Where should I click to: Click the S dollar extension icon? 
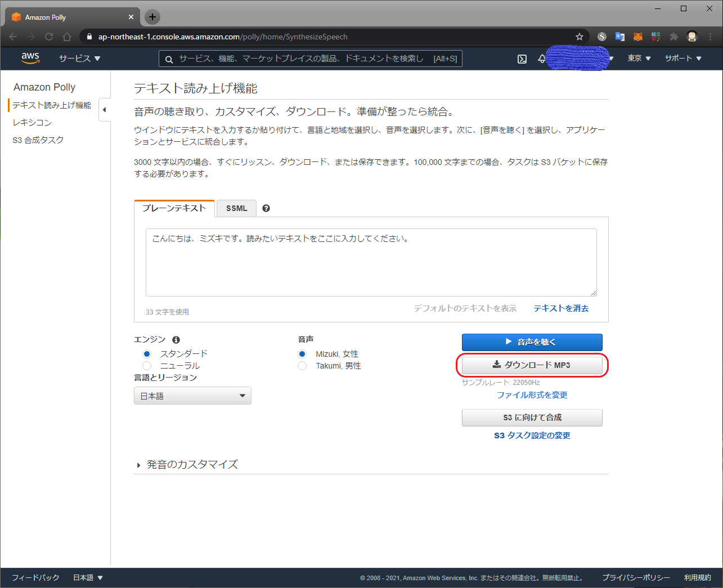pyautogui.click(x=602, y=37)
